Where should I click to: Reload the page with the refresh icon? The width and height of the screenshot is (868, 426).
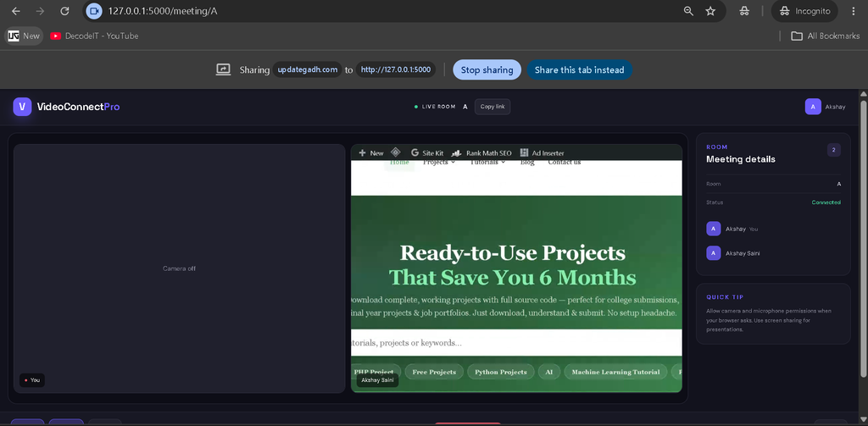tap(64, 11)
